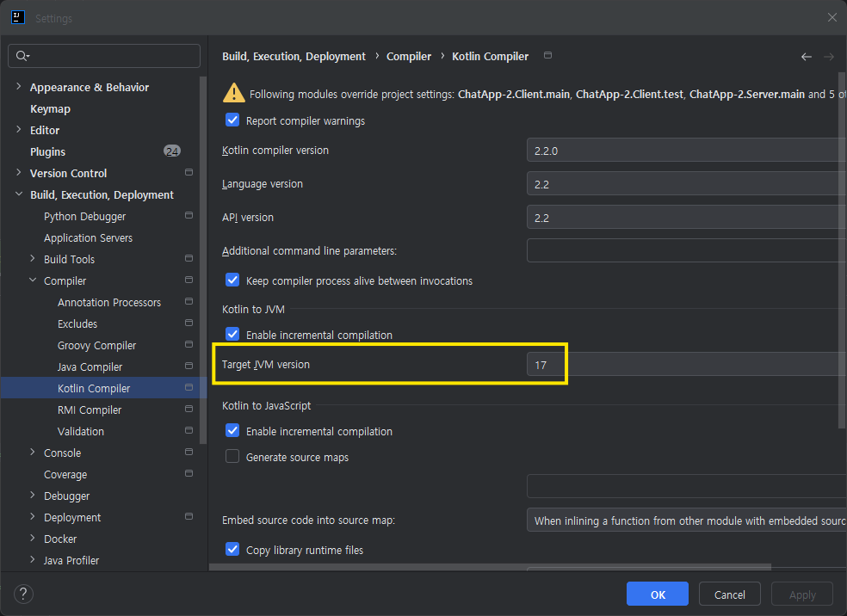
Task: Select Keymap in settings tree
Action: [x=50, y=108]
